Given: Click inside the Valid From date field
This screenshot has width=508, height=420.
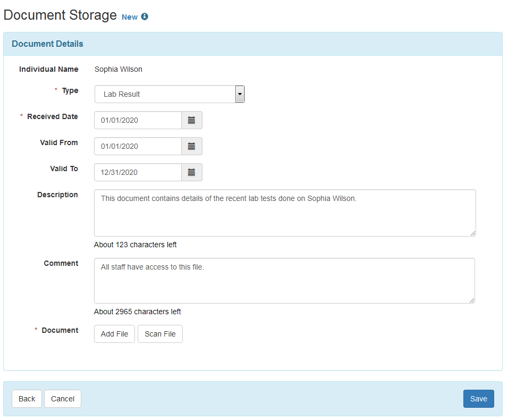Looking at the screenshot, I should (x=137, y=146).
